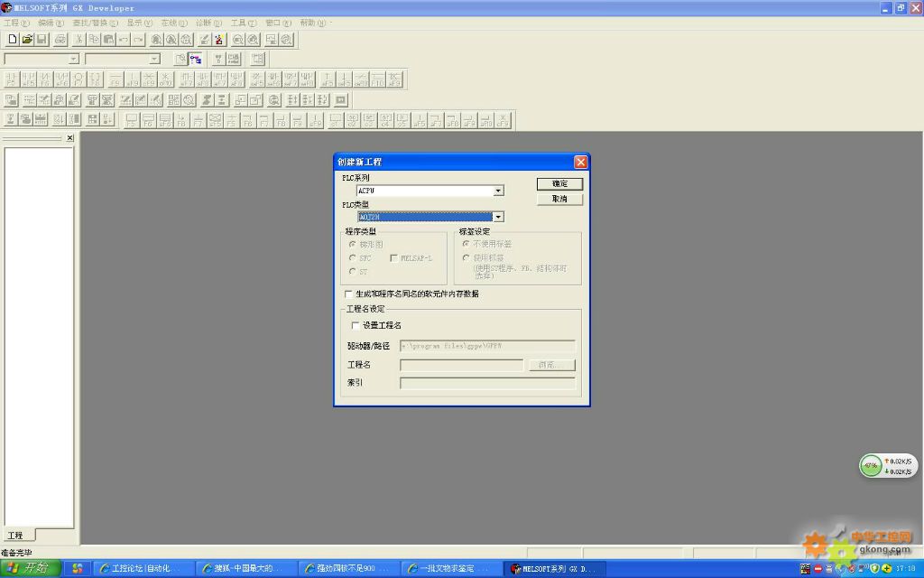Open the PLC类型 dropdown showing A0J2H

point(498,217)
